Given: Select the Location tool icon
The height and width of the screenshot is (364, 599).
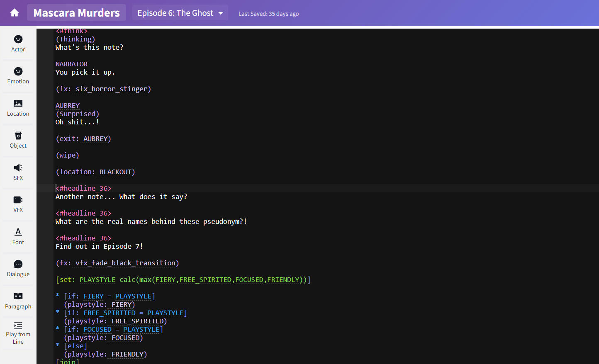Looking at the screenshot, I should pyautogui.click(x=18, y=108).
